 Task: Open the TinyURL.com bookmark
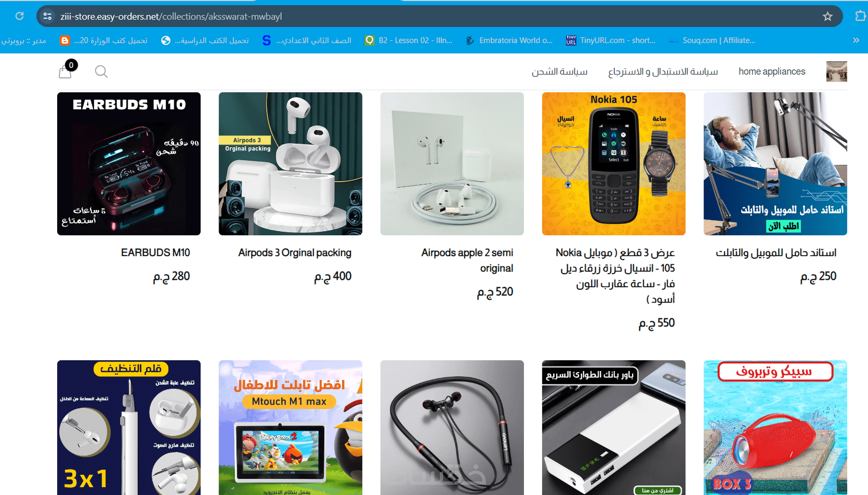[611, 40]
